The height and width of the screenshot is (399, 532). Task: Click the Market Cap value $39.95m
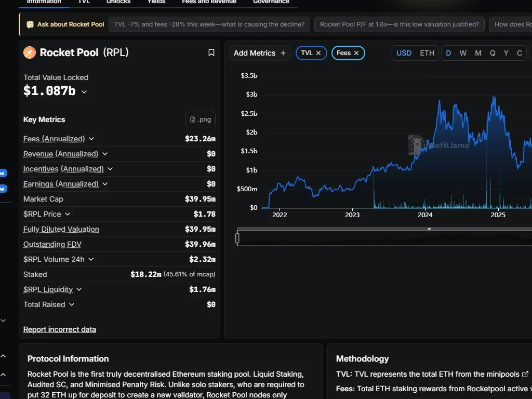(x=200, y=199)
